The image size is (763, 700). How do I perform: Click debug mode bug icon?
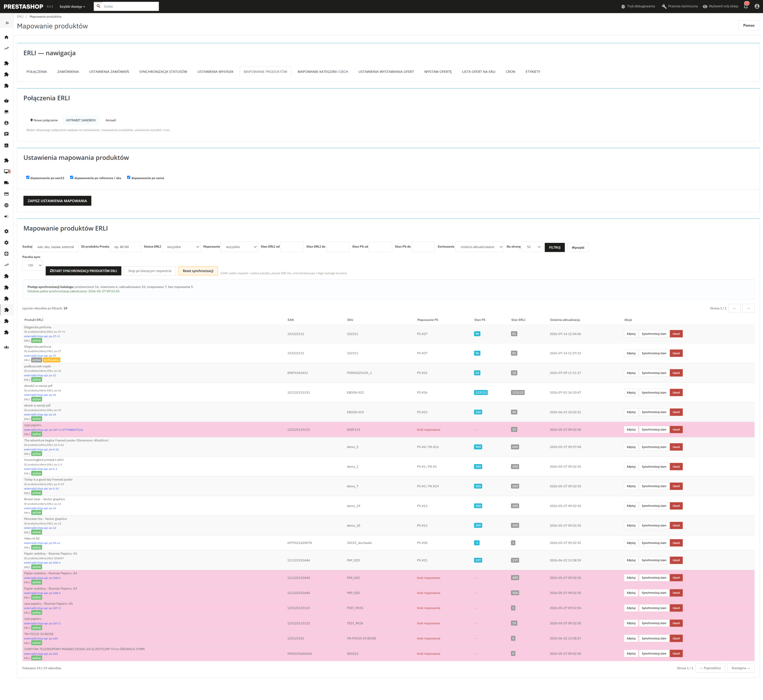tap(623, 7)
